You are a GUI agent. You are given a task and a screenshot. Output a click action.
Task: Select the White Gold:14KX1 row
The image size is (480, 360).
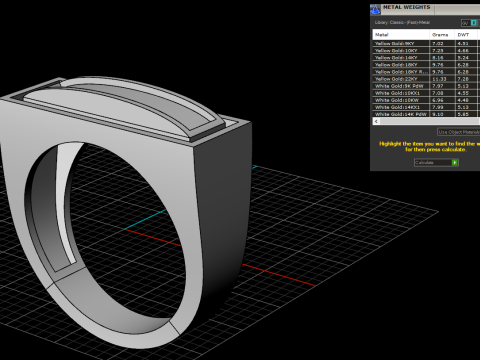pyautogui.click(x=426, y=107)
